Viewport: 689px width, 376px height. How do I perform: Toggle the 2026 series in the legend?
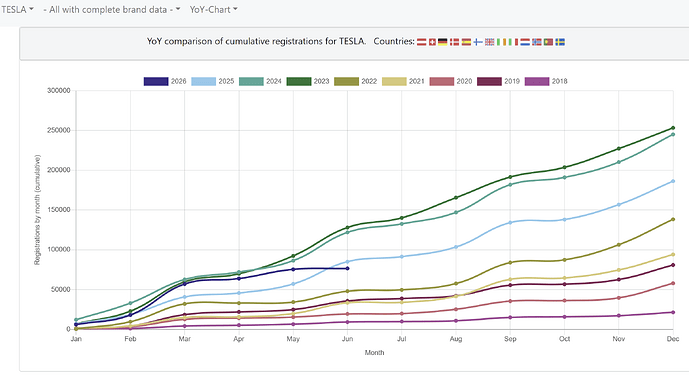click(165, 81)
